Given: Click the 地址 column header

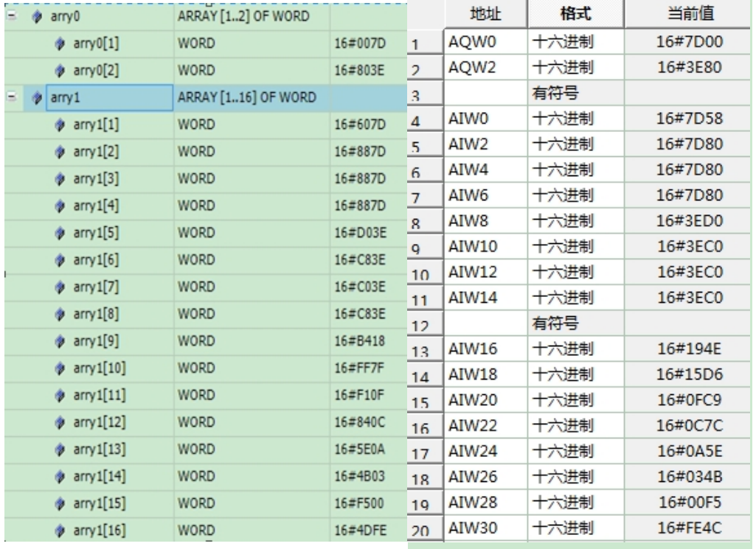Looking at the screenshot, I should [485, 13].
